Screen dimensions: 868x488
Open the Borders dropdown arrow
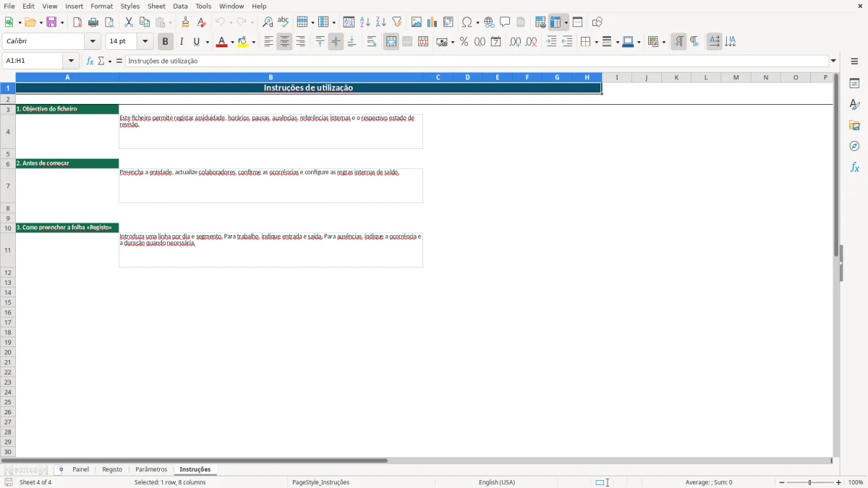point(595,42)
